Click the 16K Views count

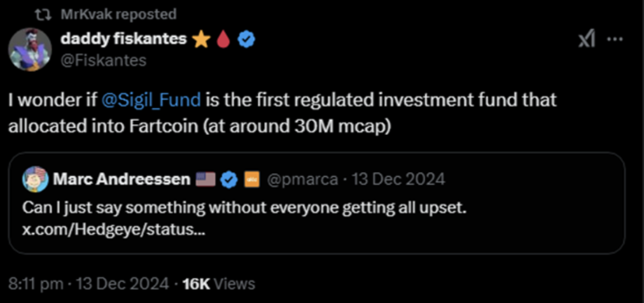coord(218,284)
